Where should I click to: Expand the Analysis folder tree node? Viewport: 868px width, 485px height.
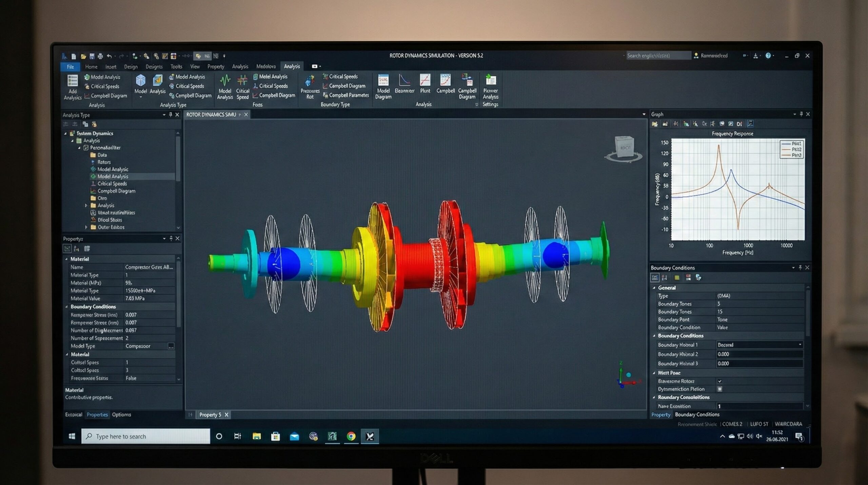[86, 205]
